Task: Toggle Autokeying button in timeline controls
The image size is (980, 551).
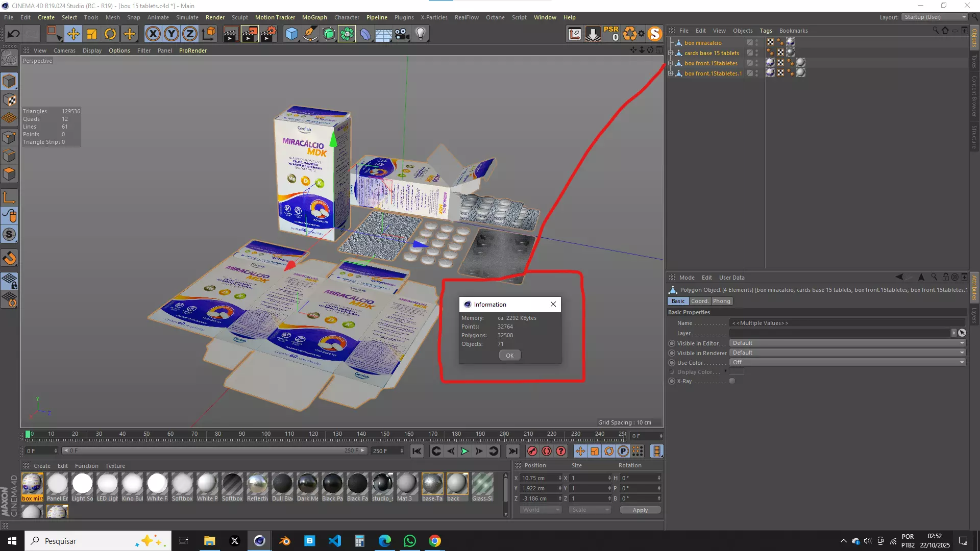Action: pyautogui.click(x=546, y=451)
